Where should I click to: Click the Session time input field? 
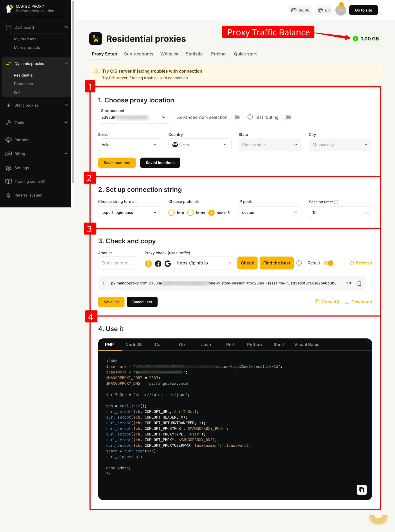pyautogui.click(x=341, y=213)
